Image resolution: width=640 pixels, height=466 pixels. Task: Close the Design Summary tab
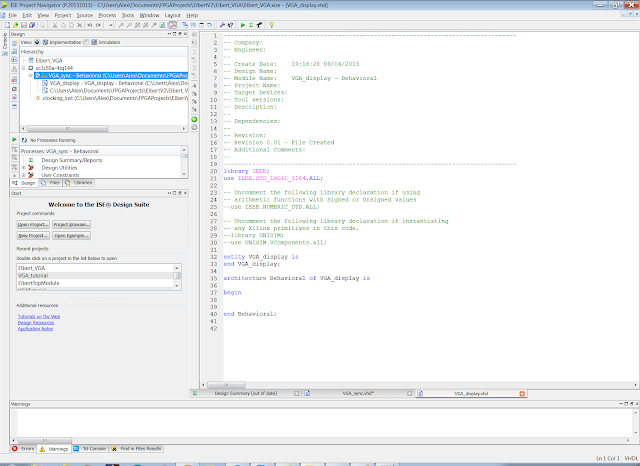[297, 393]
